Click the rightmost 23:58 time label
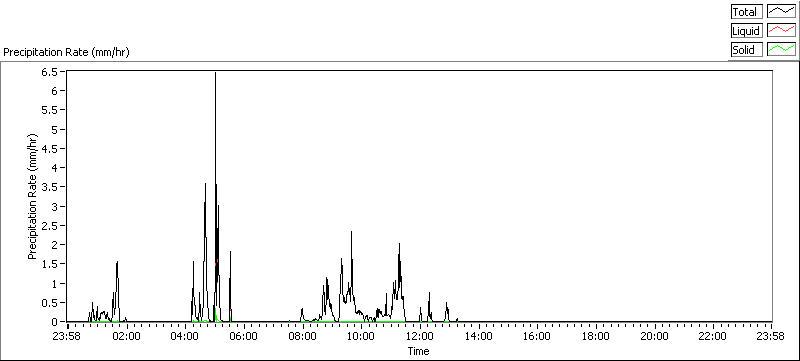800x361 pixels. 771,336
